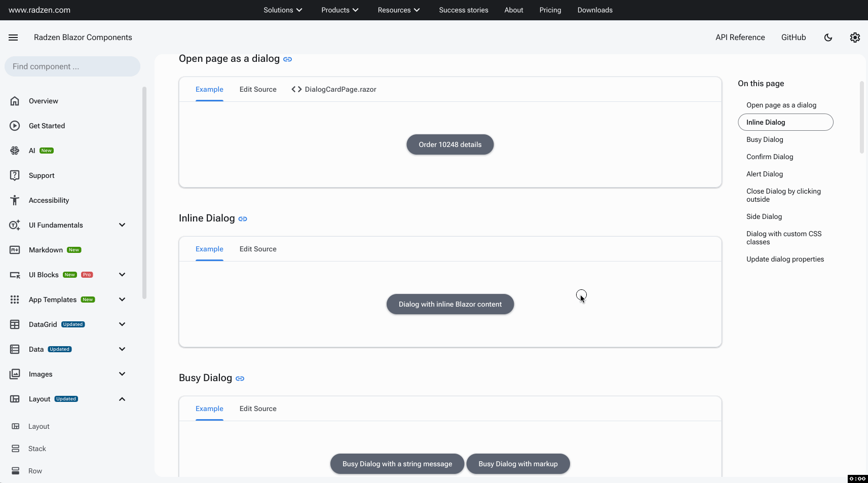
Task: Click the AI brain icon
Action: click(15, 151)
